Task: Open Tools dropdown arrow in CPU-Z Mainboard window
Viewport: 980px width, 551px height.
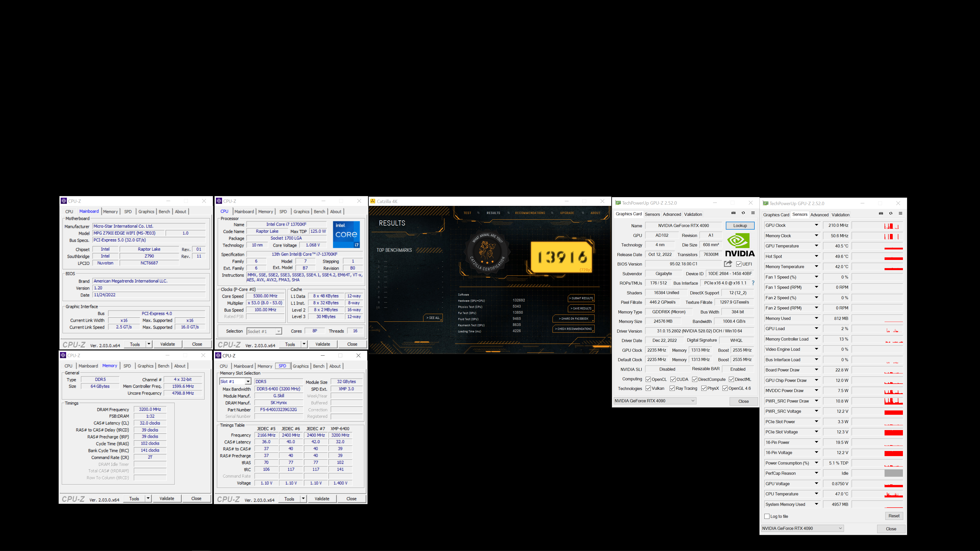Action: pos(149,344)
